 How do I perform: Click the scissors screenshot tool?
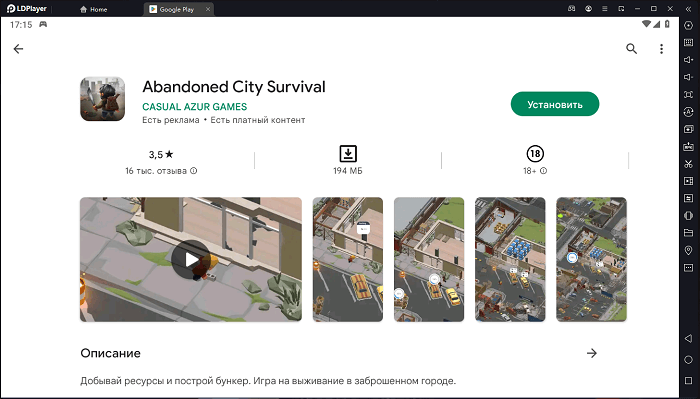(688, 164)
